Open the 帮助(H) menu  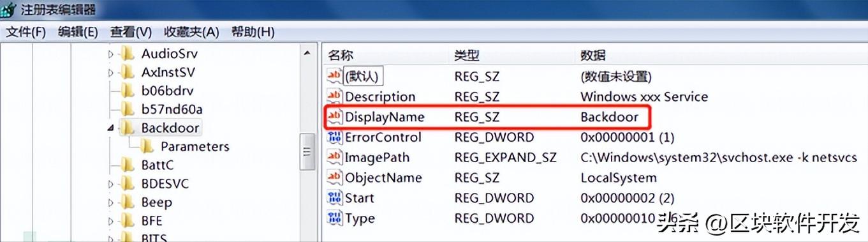pyautogui.click(x=253, y=32)
